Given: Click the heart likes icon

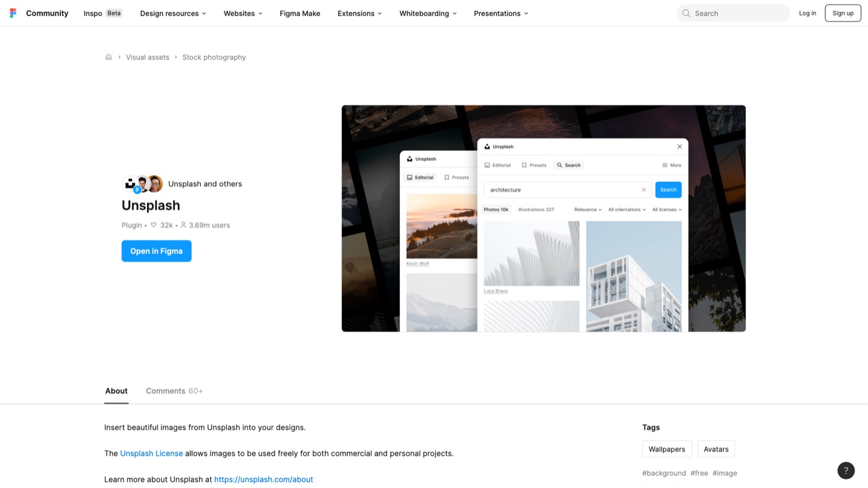Looking at the screenshot, I should pyautogui.click(x=154, y=225).
